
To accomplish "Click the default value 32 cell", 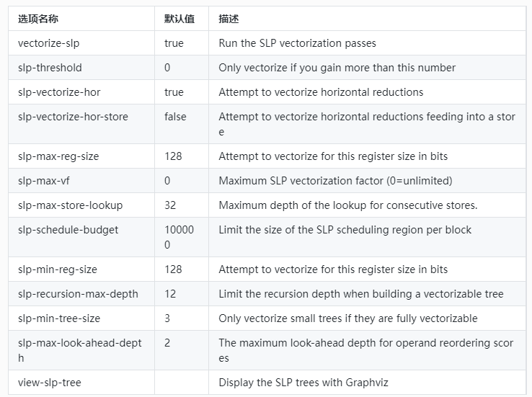I will 170,205.
